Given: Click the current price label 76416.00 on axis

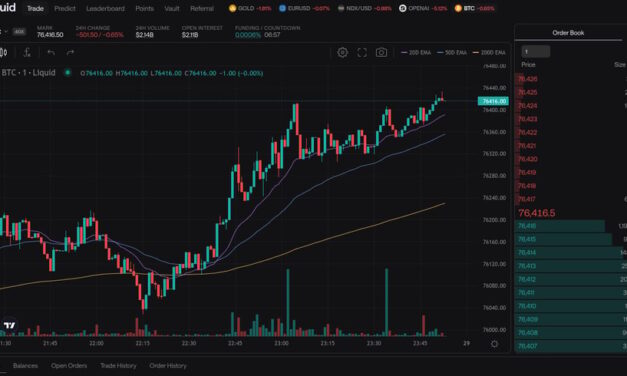Looking at the screenshot, I should (493, 101).
